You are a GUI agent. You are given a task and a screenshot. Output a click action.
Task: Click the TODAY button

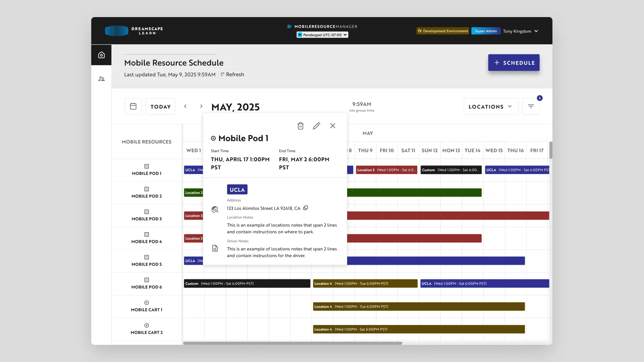pos(160,107)
